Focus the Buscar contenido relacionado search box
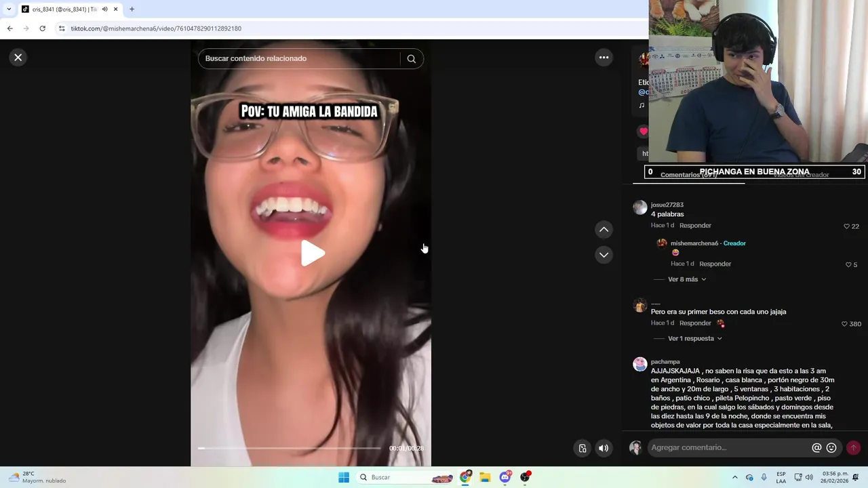 [300, 59]
